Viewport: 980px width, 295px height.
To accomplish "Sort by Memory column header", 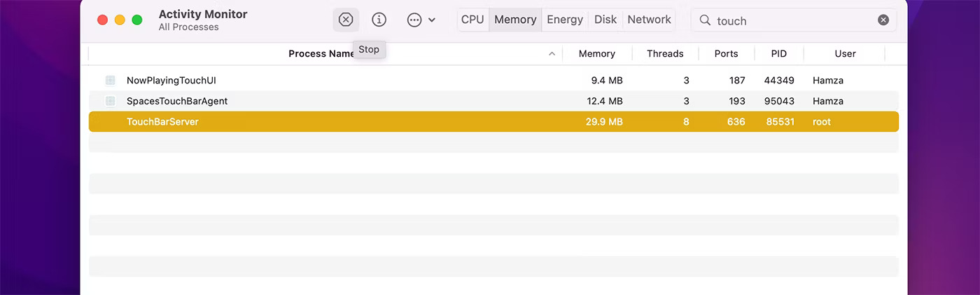I will point(596,53).
